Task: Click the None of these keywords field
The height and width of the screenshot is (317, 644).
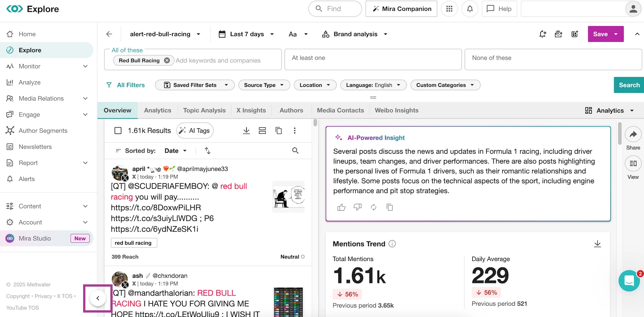Action: click(553, 59)
